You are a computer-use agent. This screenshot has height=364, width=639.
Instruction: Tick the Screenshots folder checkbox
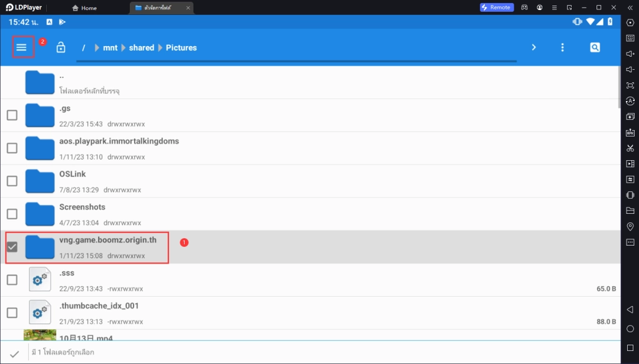pos(12,214)
